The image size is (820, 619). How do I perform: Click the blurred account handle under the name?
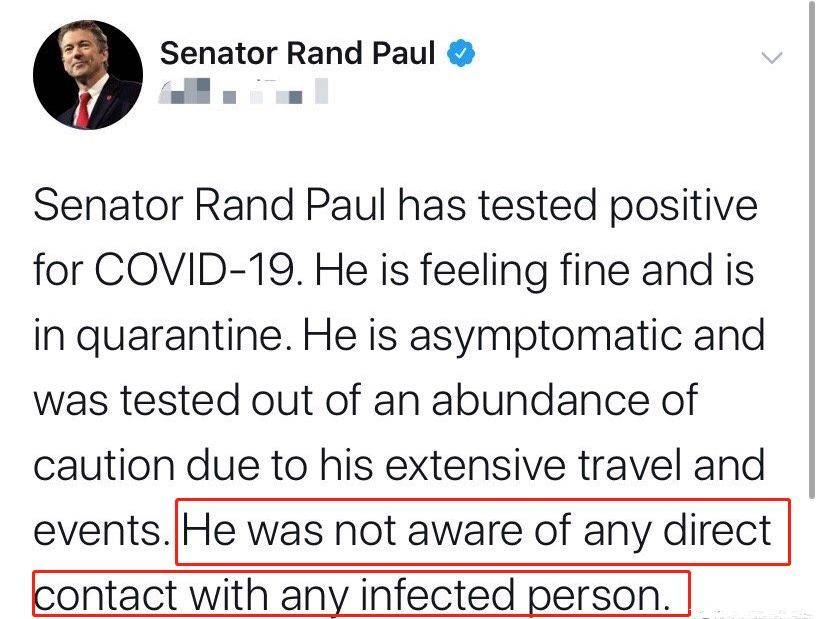[x=244, y=91]
